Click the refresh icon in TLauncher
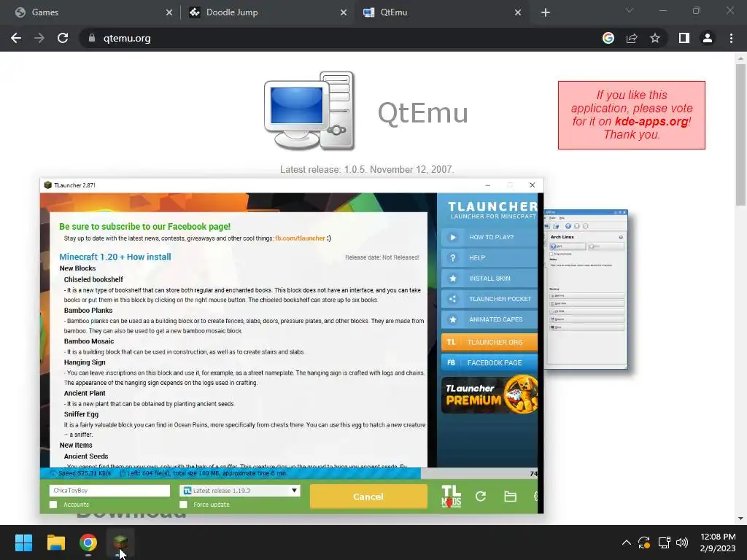This screenshot has width=747, height=560. 481,497
